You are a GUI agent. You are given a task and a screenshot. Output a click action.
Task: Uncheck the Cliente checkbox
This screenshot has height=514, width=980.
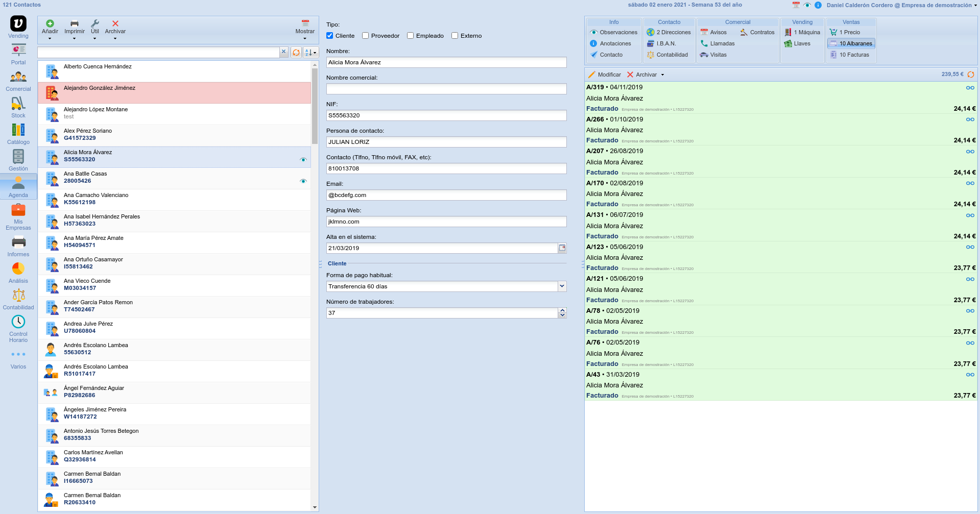click(330, 36)
